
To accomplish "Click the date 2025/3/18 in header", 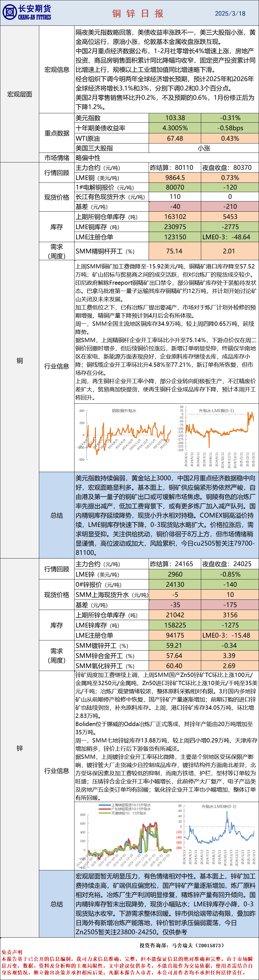I will (x=230, y=14).
